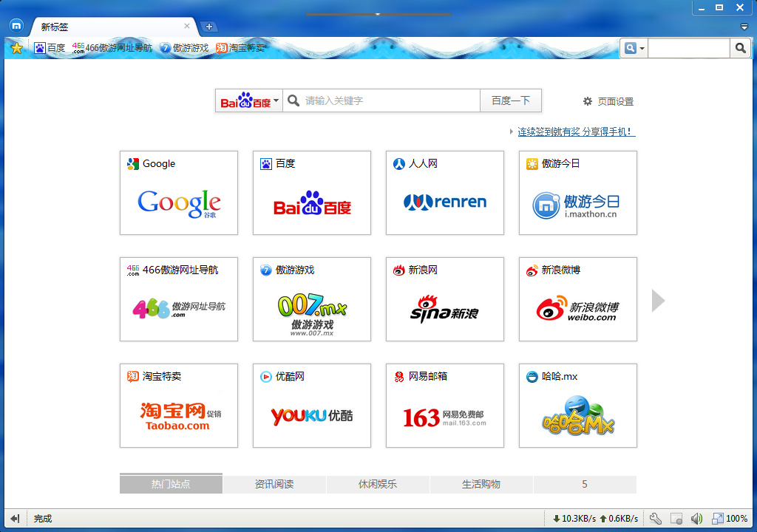Click the favorites star icon
Image resolution: width=757 pixels, height=532 pixels.
(17, 48)
